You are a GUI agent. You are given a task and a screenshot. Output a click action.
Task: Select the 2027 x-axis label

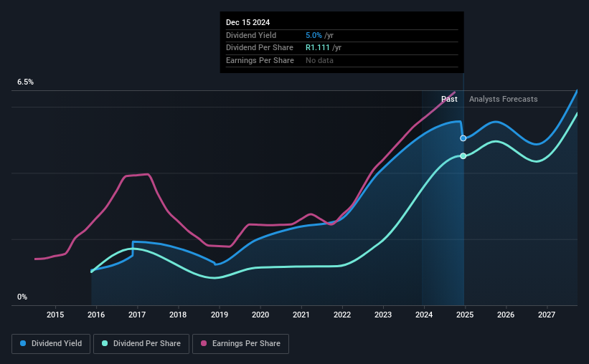pos(547,315)
